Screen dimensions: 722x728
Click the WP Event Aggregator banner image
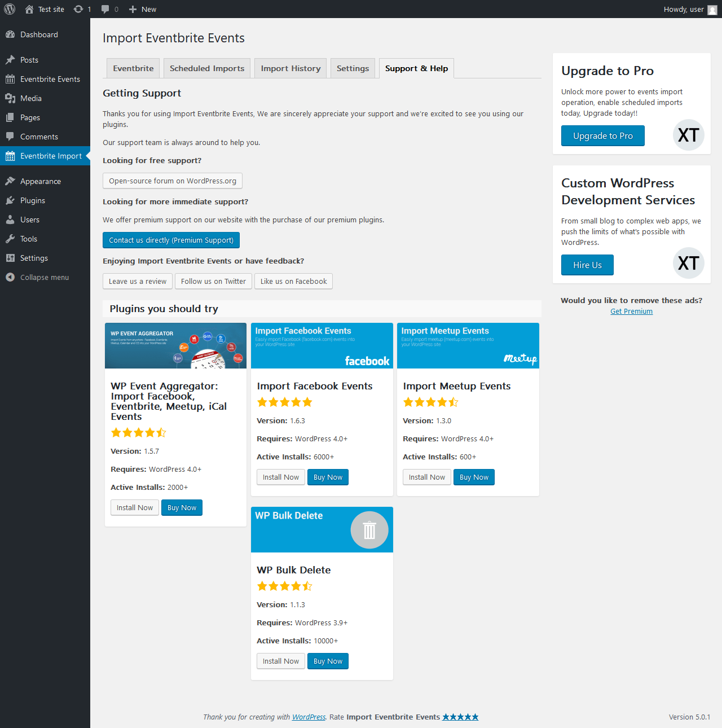pos(175,345)
